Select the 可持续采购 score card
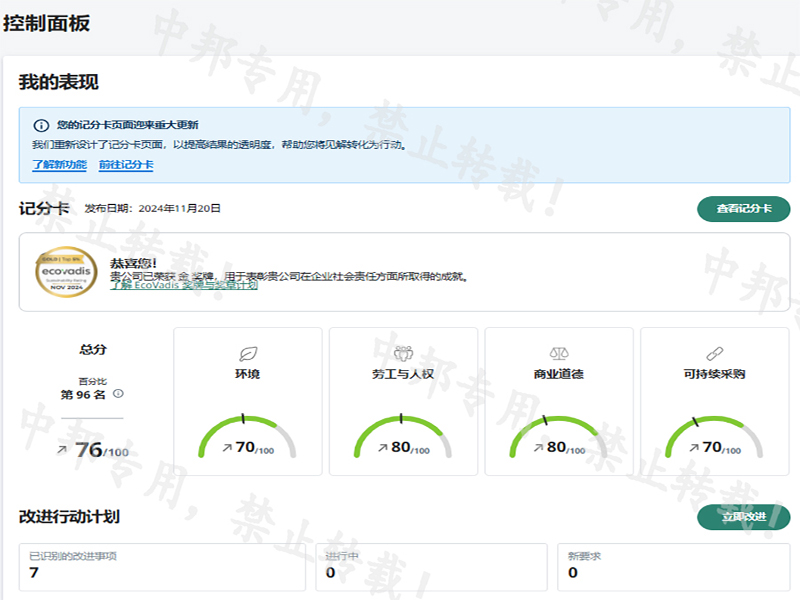Screen dimensions: 800x600 [714, 400]
